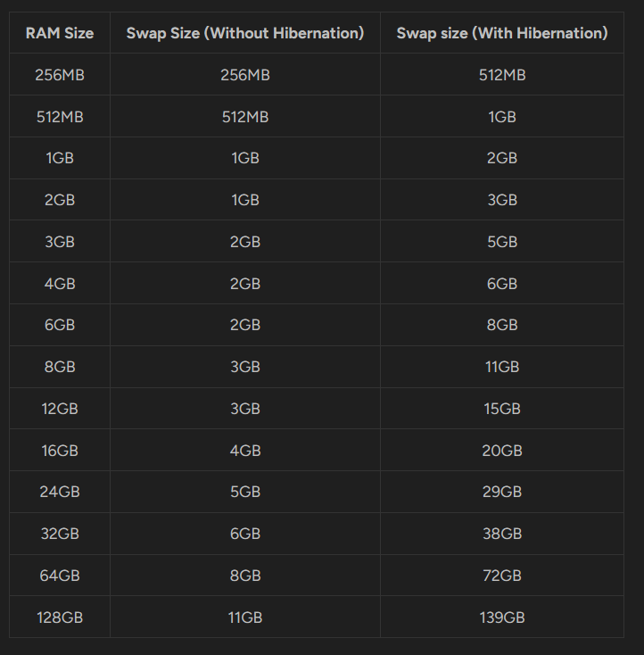644x655 pixels.
Task: Click the 32GB RAM size cell
Action: tap(60, 534)
